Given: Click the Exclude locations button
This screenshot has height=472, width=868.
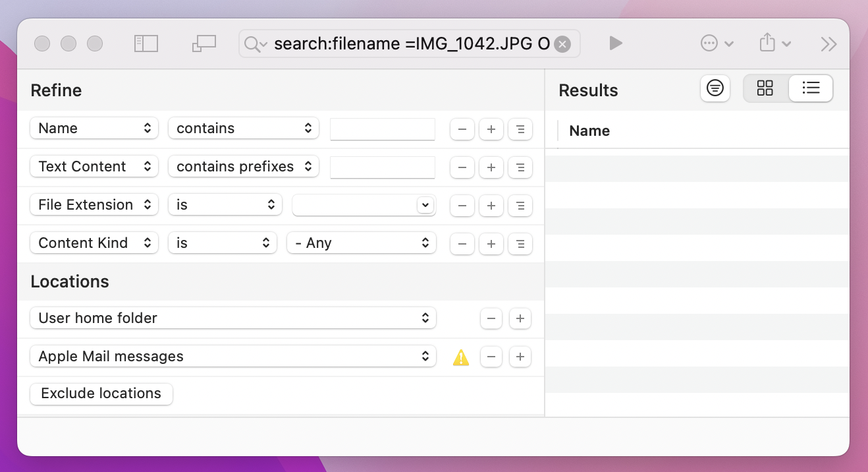Looking at the screenshot, I should 101,394.
